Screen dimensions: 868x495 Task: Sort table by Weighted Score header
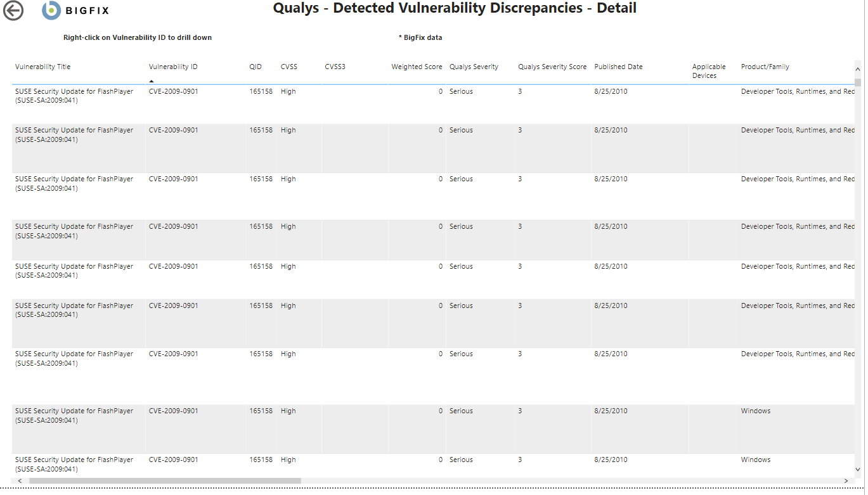[417, 67]
